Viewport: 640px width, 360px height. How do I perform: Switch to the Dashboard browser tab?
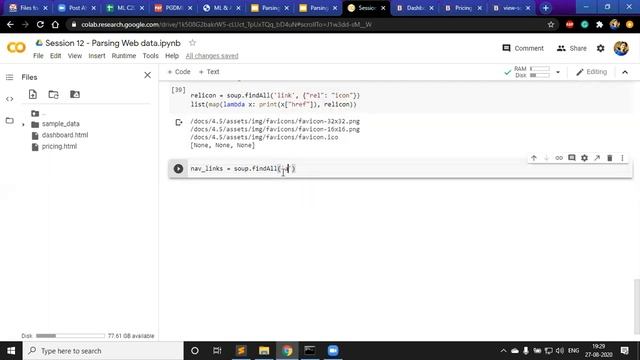click(x=415, y=8)
